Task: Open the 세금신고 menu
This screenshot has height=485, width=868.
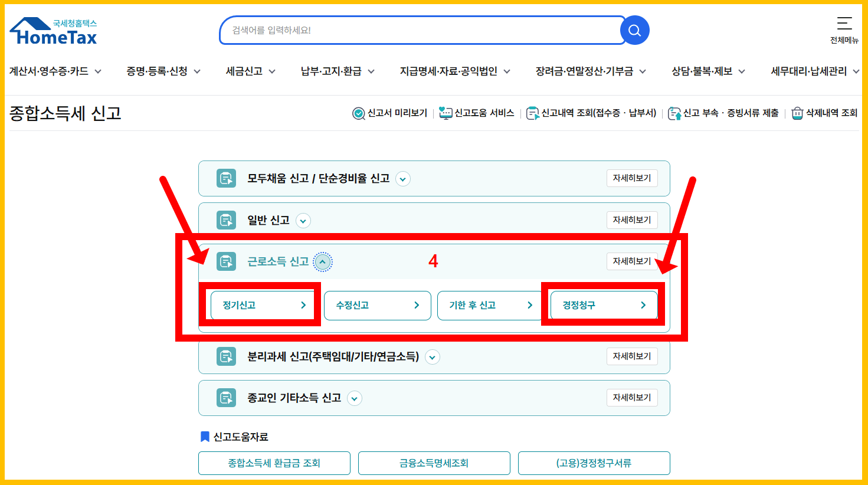Action: point(244,70)
